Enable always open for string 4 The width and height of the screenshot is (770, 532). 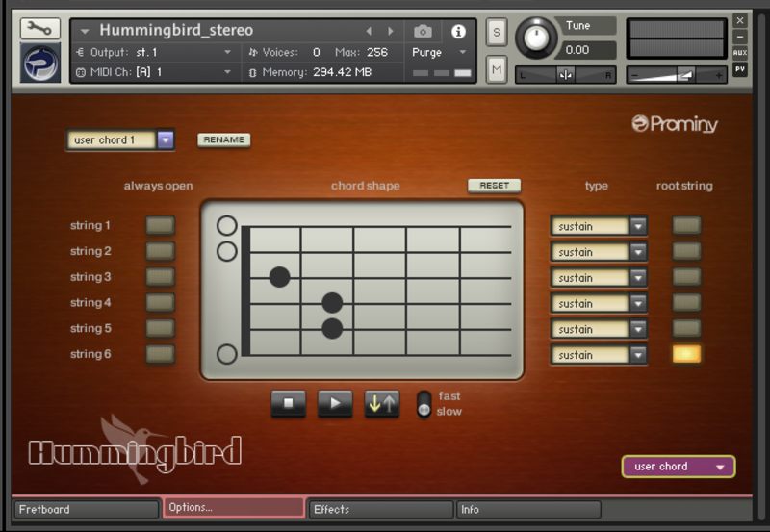tap(160, 302)
